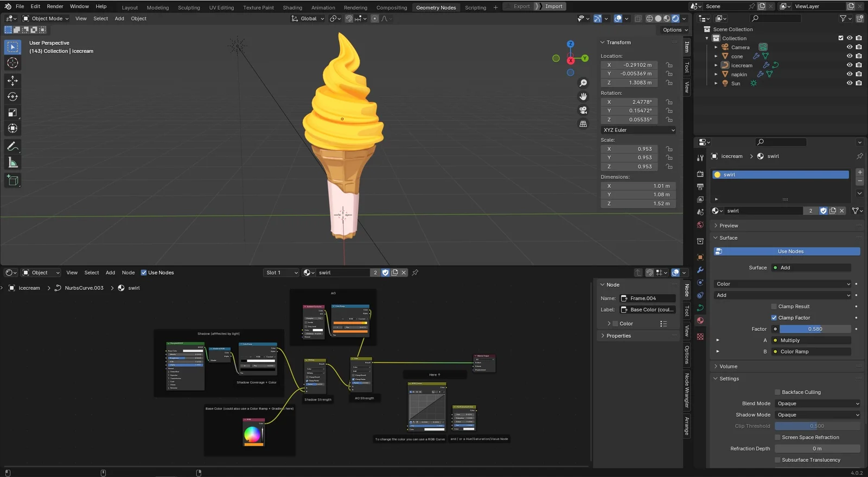Image resolution: width=868 pixels, height=477 pixels.
Task: Enable Clamp Result checkbox
Action: 774,307
